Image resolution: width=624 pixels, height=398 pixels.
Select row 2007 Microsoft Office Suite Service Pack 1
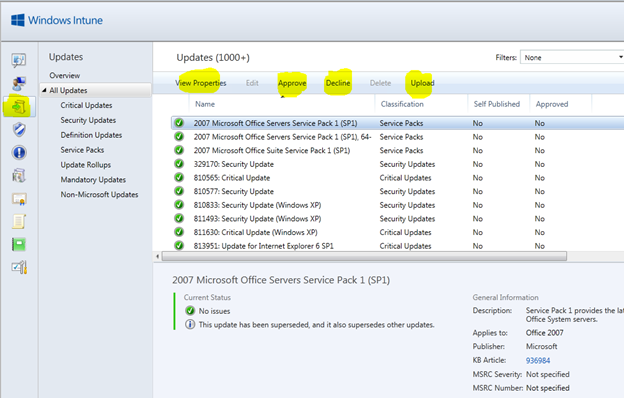(x=398, y=150)
